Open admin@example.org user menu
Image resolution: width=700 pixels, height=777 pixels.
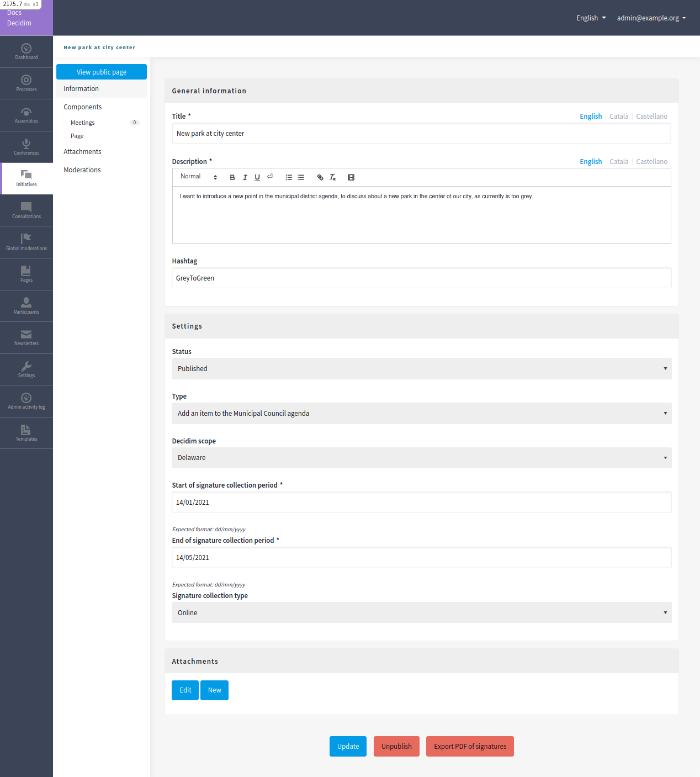click(651, 18)
